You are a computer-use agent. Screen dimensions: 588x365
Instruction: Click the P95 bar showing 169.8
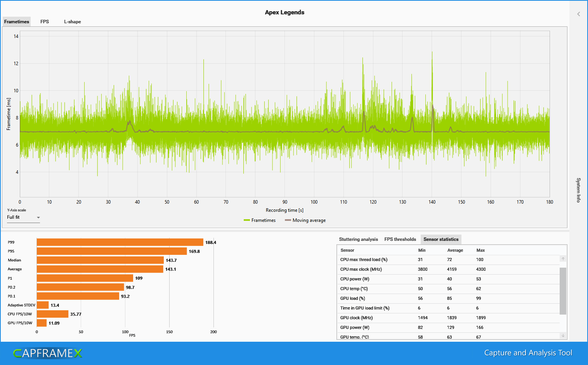112,251
